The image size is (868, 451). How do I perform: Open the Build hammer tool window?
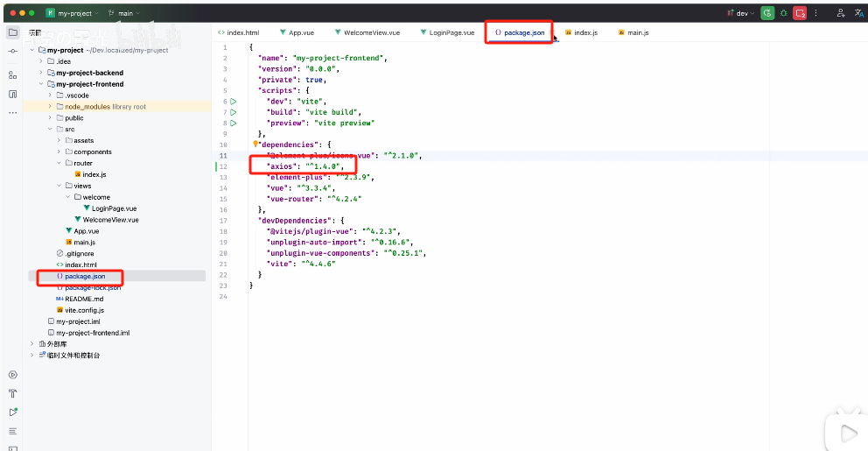point(13,394)
